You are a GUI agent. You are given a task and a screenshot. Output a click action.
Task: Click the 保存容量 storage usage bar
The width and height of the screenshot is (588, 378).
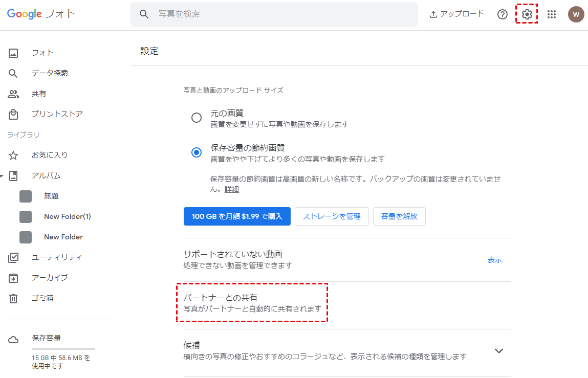coord(56,348)
